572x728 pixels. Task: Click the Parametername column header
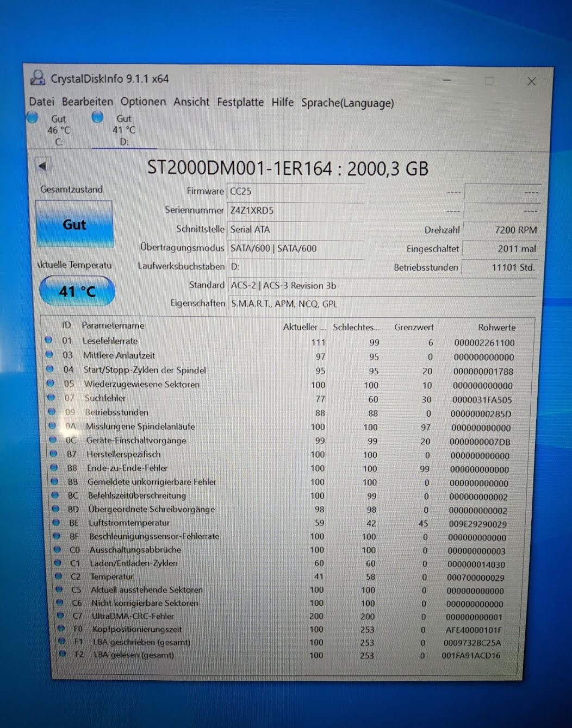113,325
